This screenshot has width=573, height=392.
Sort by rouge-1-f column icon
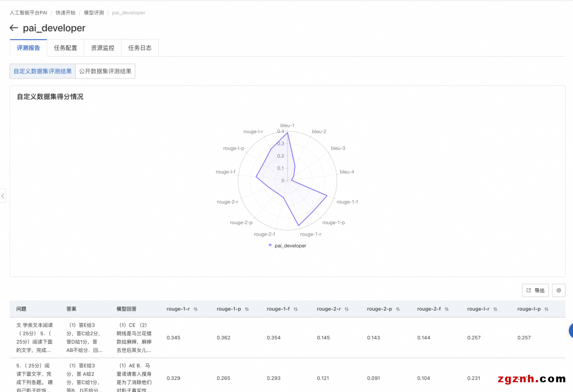(x=296, y=309)
